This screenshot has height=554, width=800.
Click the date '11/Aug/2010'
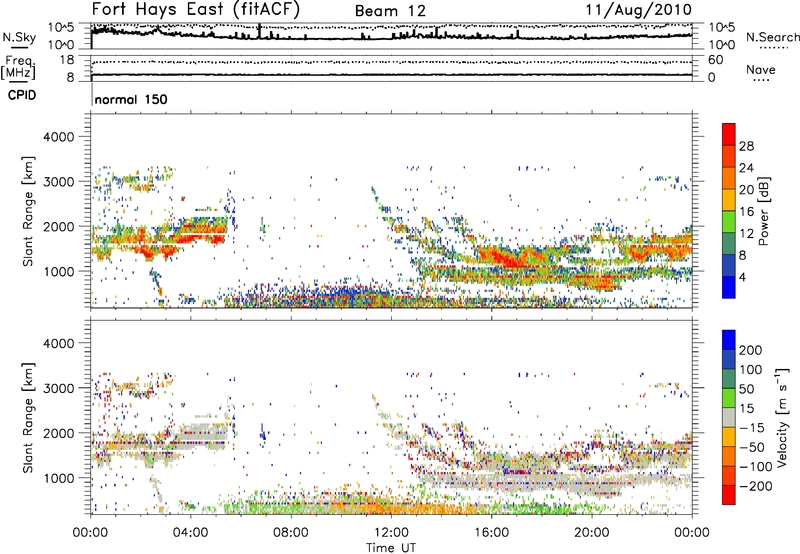[638, 10]
